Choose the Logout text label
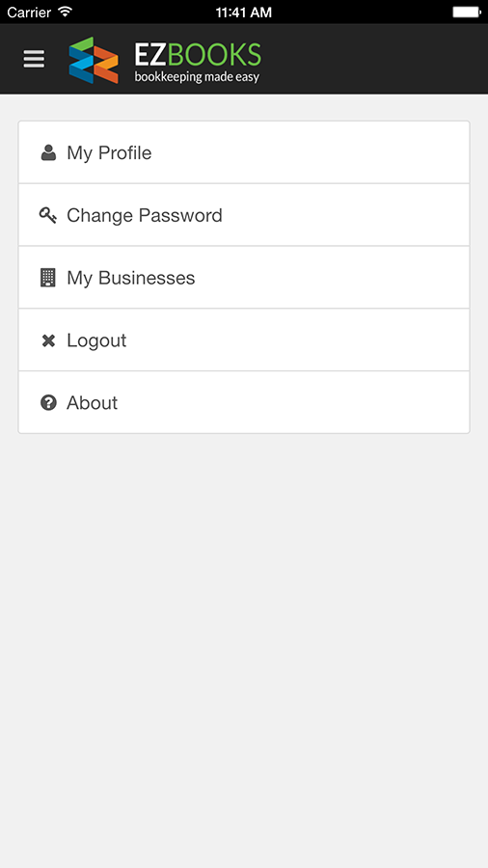Viewport: 488px width, 868px height. 96,340
